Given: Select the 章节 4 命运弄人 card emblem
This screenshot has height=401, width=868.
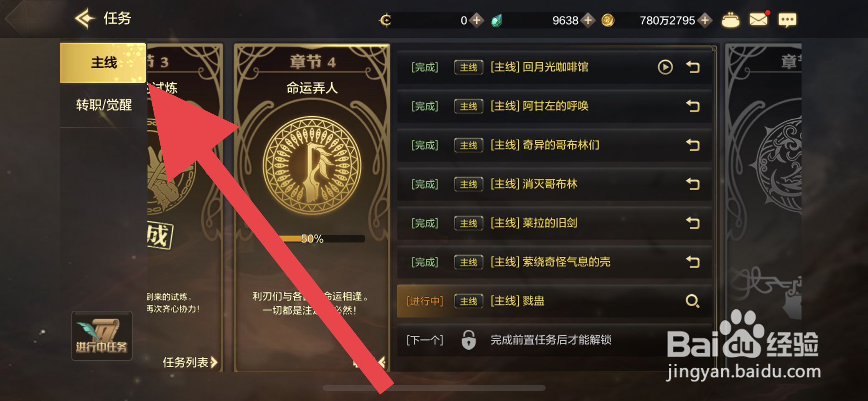Looking at the screenshot, I should coord(312,165).
